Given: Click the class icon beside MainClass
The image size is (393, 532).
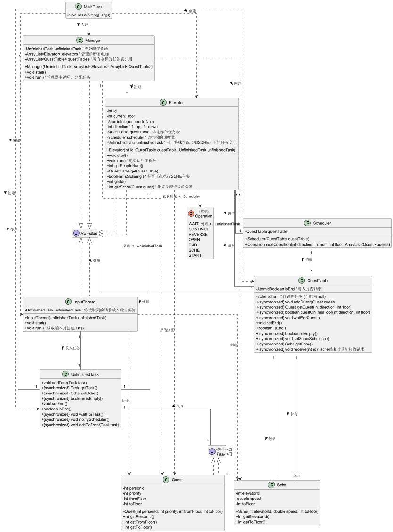Looking at the screenshot, I should 78,7.
